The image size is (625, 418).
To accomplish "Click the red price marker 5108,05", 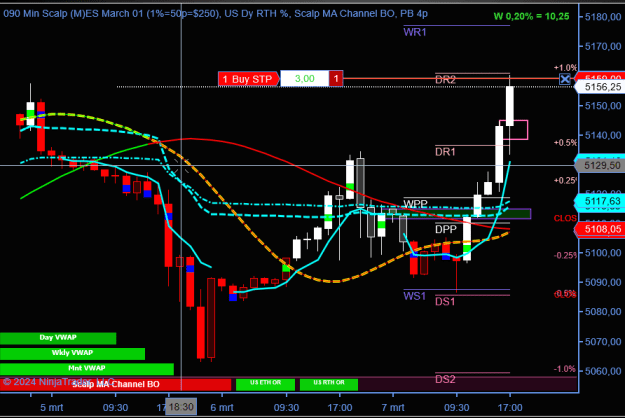I will 602,229.
